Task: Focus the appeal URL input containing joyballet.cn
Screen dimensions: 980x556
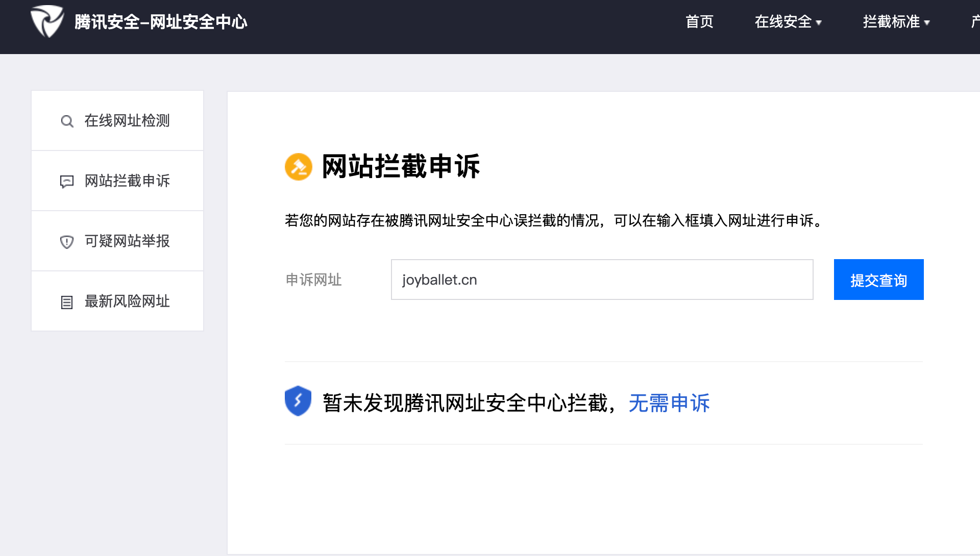Action: click(x=601, y=280)
